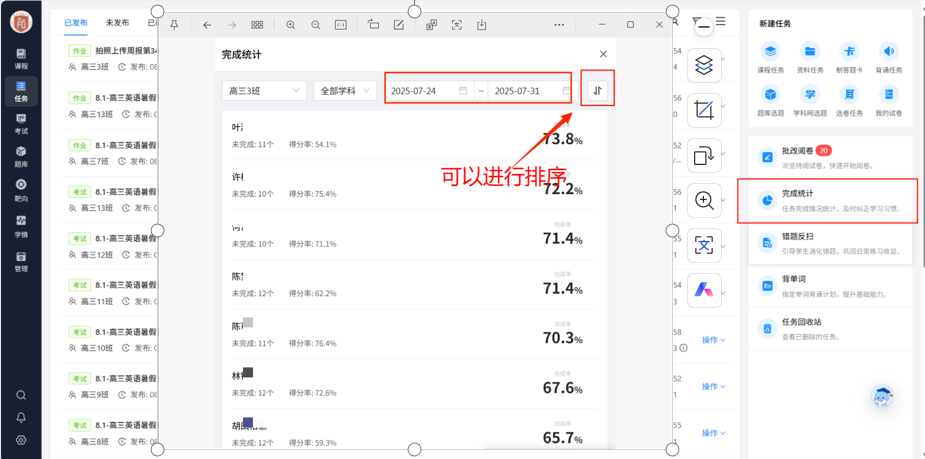The width and height of the screenshot is (925, 459).
Task: Choose the large magnifier tool in floating panel
Action: pos(704,201)
